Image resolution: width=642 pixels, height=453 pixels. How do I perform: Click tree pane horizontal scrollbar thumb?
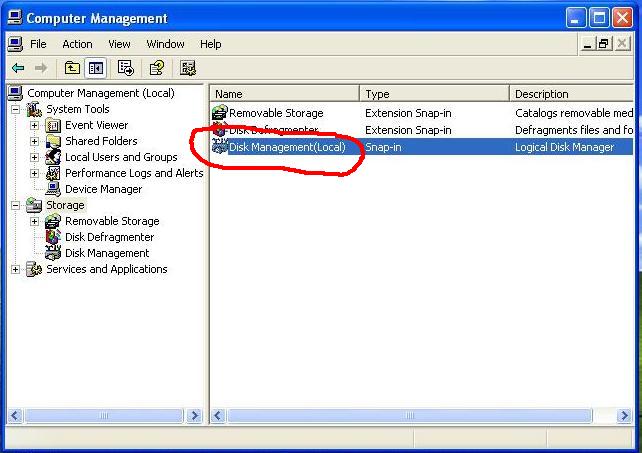104,416
